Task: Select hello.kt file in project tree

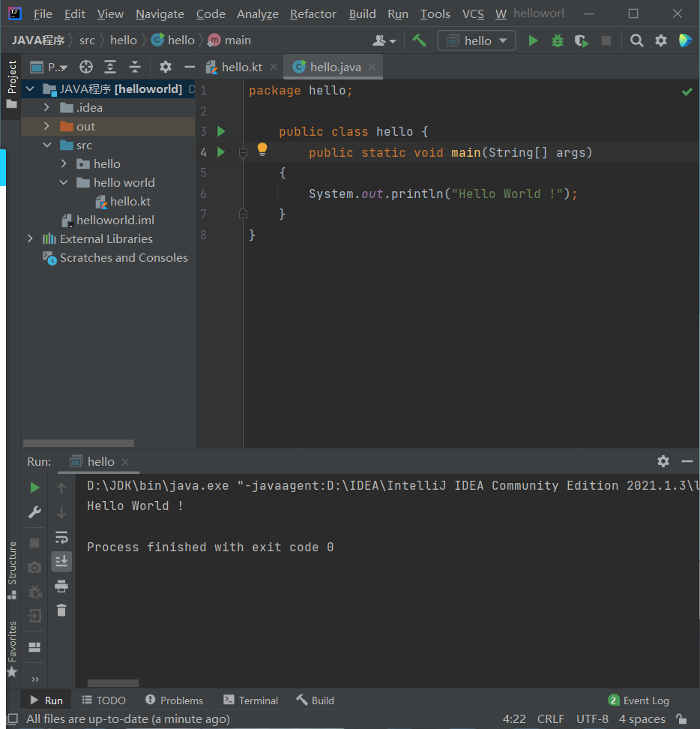Action: 123,201
